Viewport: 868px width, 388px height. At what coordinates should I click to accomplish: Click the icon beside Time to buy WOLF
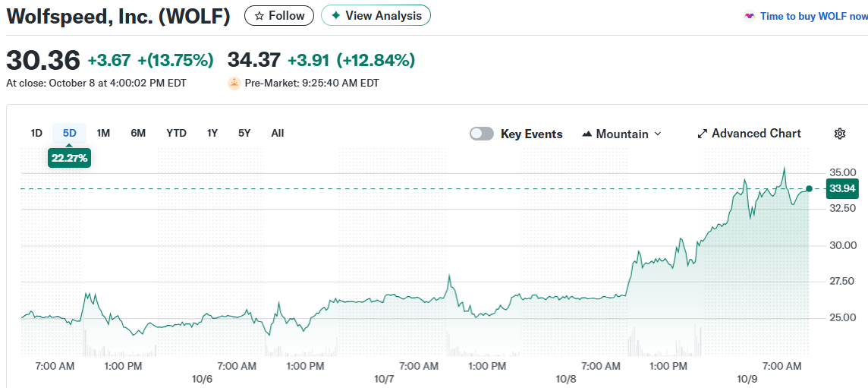tap(750, 16)
